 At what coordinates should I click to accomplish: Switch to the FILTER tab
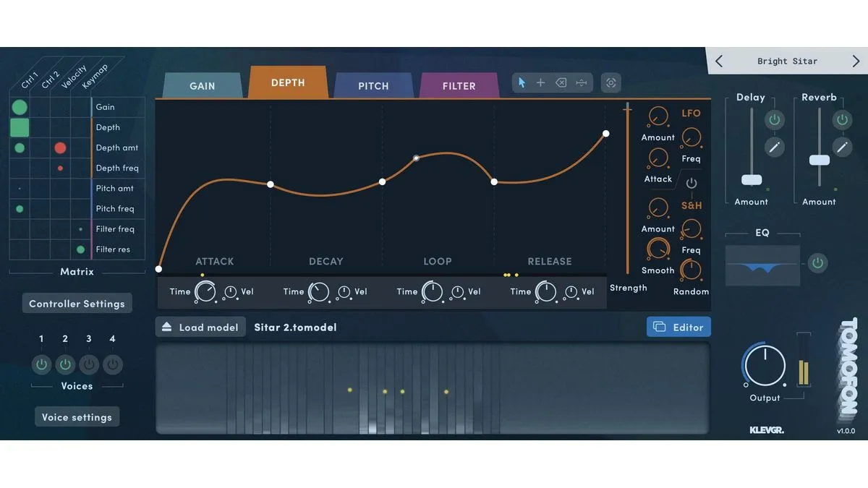click(459, 86)
